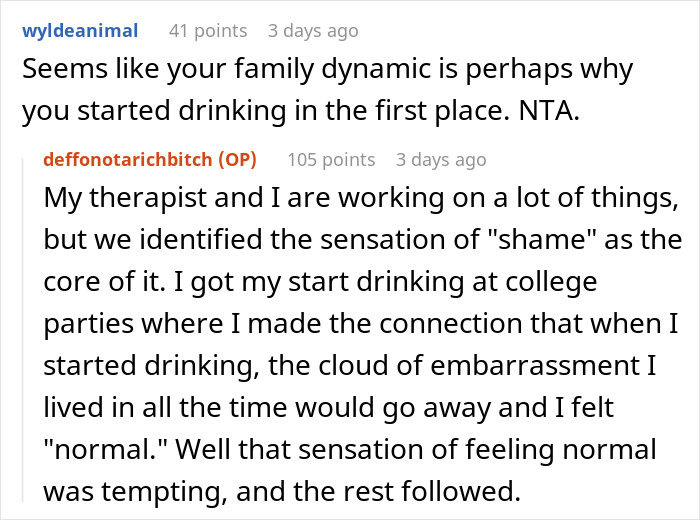Click the 105 points score
Image resolution: width=700 pixels, height=520 pixels.
point(331,160)
